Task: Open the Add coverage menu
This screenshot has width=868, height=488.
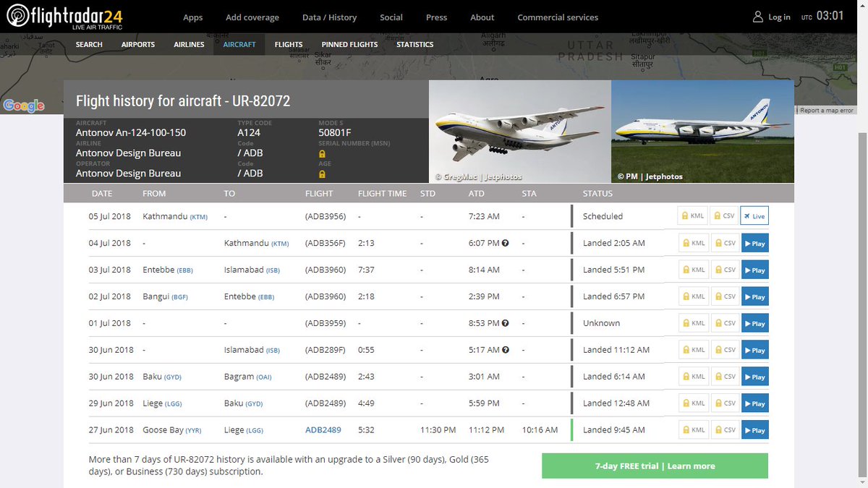Action: pos(252,17)
